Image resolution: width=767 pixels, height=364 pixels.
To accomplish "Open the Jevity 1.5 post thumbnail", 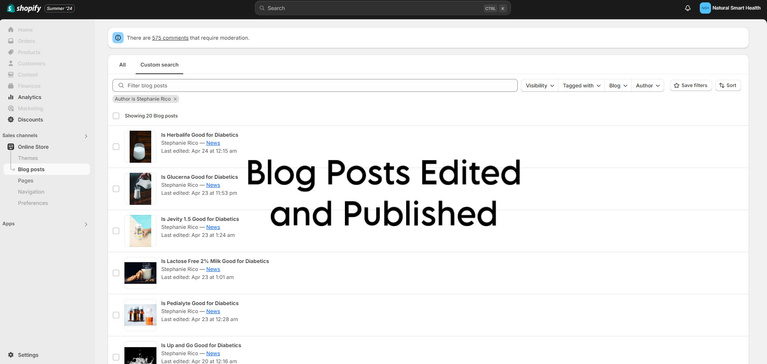I will click(140, 231).
